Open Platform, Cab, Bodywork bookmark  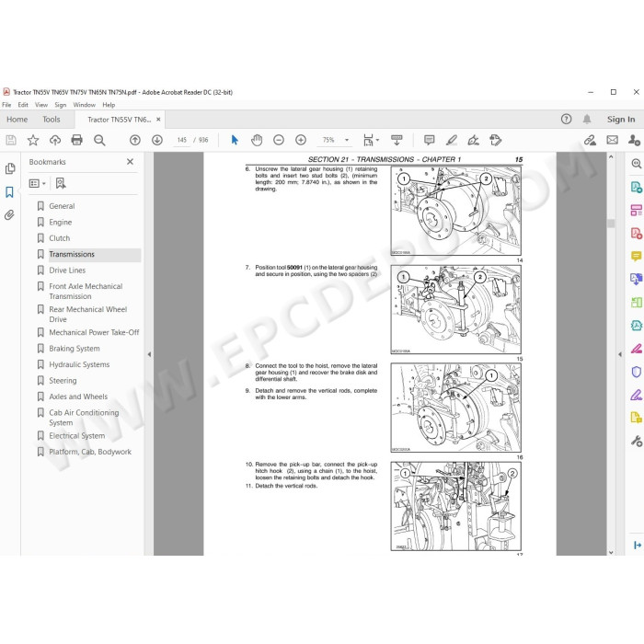tap(90, 452)
